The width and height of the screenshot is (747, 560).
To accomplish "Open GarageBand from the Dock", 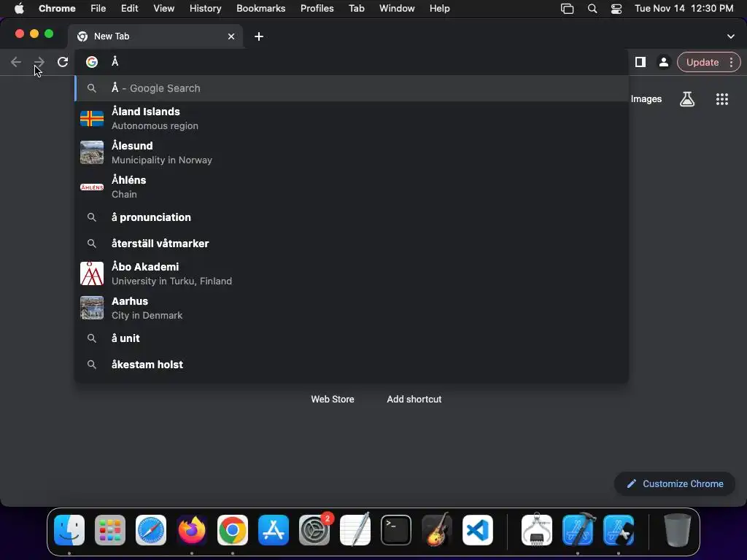I will [437, 529].
